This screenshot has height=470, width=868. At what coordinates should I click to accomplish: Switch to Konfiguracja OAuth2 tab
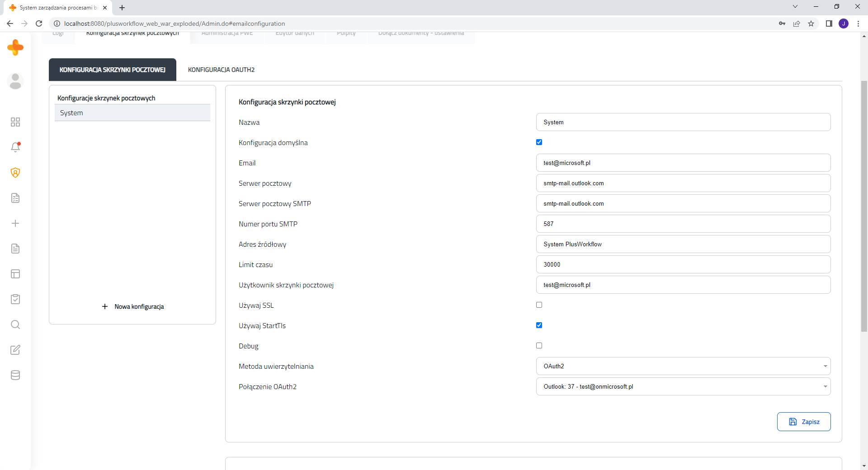(x=221, y=70)
